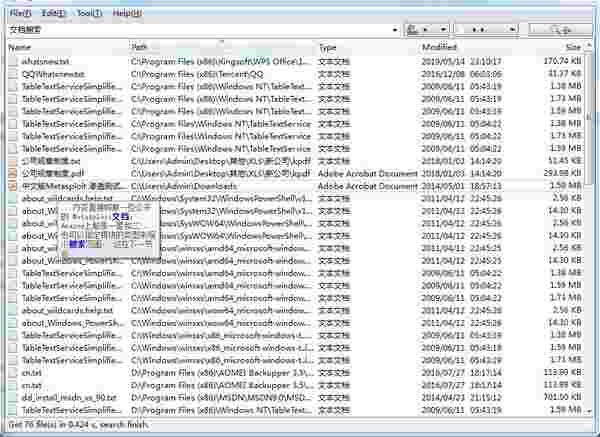Select the 公司规章制度.pdf file name

pyautogui.click(x=52, y=173)
